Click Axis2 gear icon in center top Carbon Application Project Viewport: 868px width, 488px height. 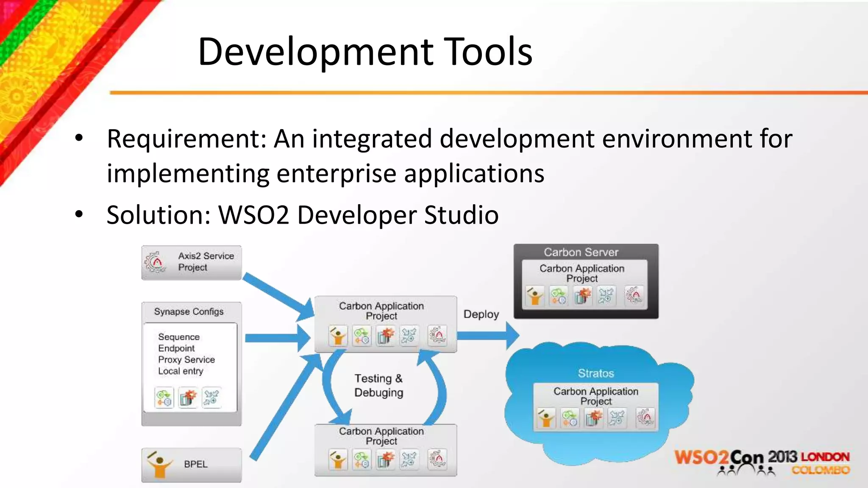coord(437,336)
